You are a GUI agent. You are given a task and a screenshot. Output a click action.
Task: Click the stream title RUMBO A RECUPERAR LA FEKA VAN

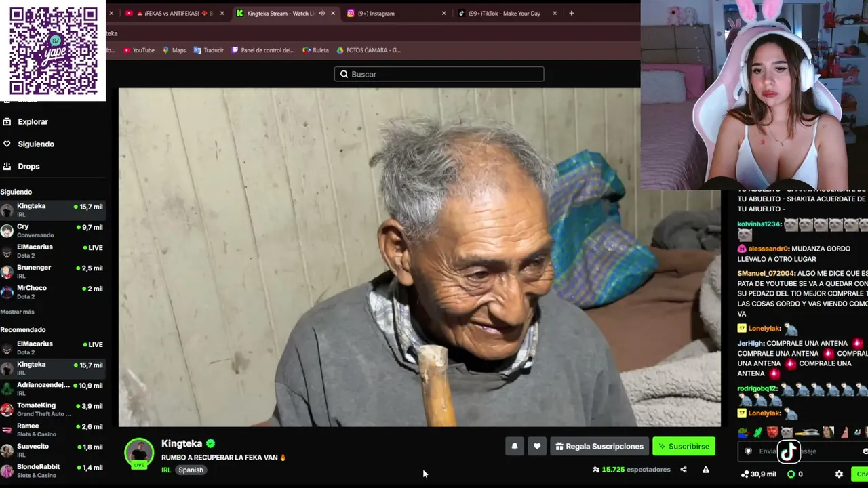pos(223,457)
